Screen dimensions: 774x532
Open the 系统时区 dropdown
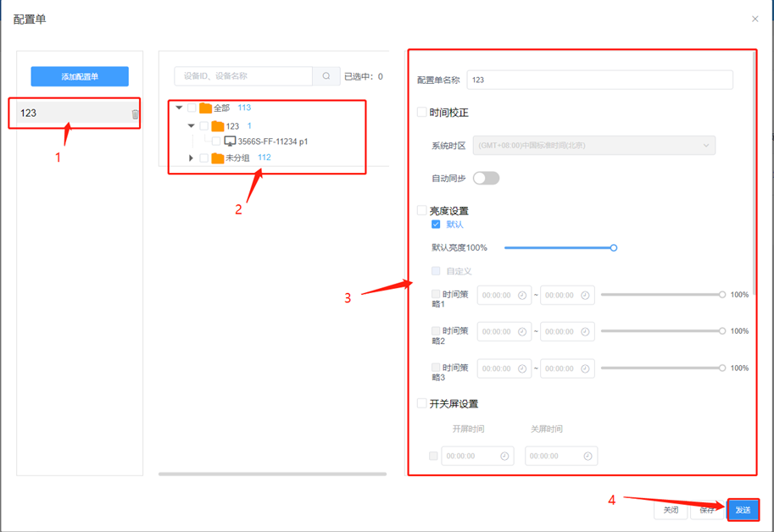coord(593,145)
